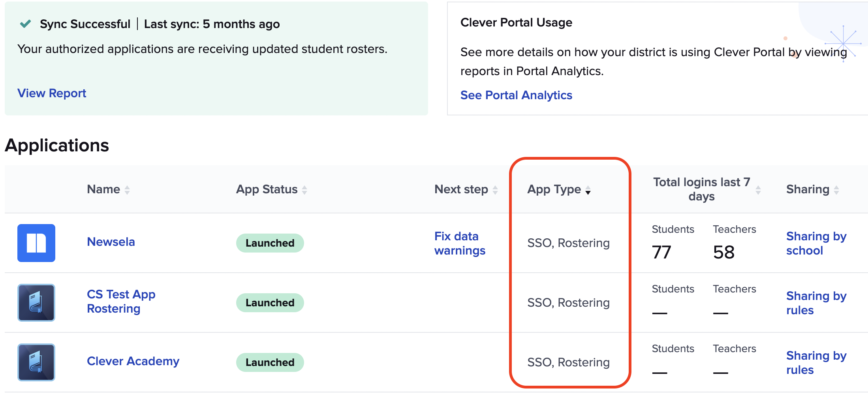Screen dimensions: 868x396
Task: Sort by Total logins last 7 days
Action: click(759, 189)
